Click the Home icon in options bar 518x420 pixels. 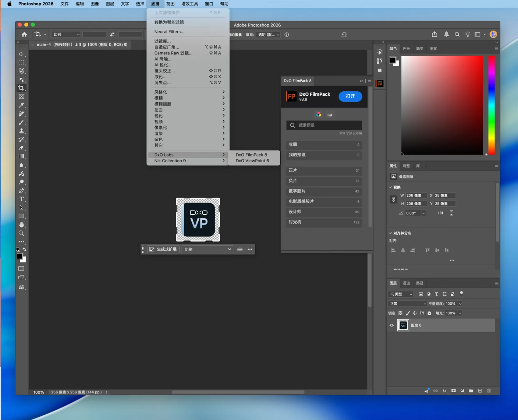24,34
